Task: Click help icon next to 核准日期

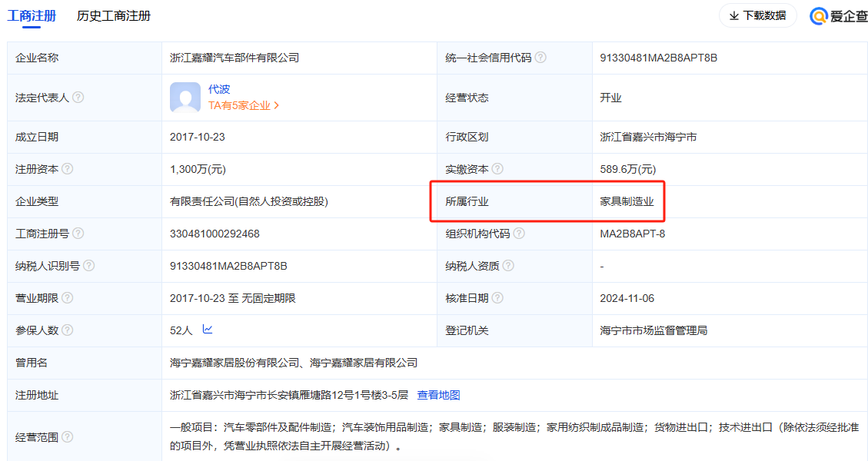Action: click(497, 298)
